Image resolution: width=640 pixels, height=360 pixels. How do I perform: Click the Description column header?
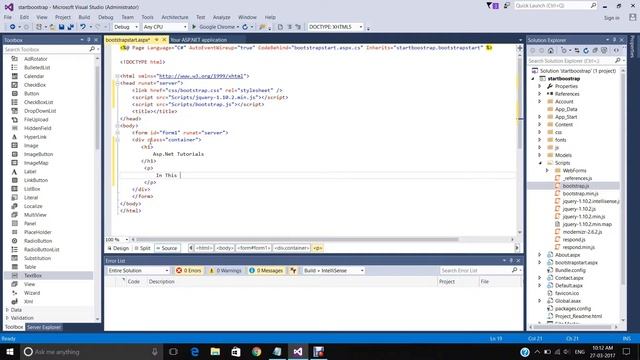(162, 282)
